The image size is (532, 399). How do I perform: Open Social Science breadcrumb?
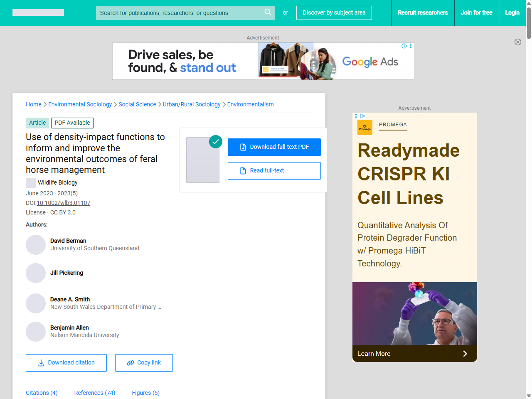[x=137, y=104]
